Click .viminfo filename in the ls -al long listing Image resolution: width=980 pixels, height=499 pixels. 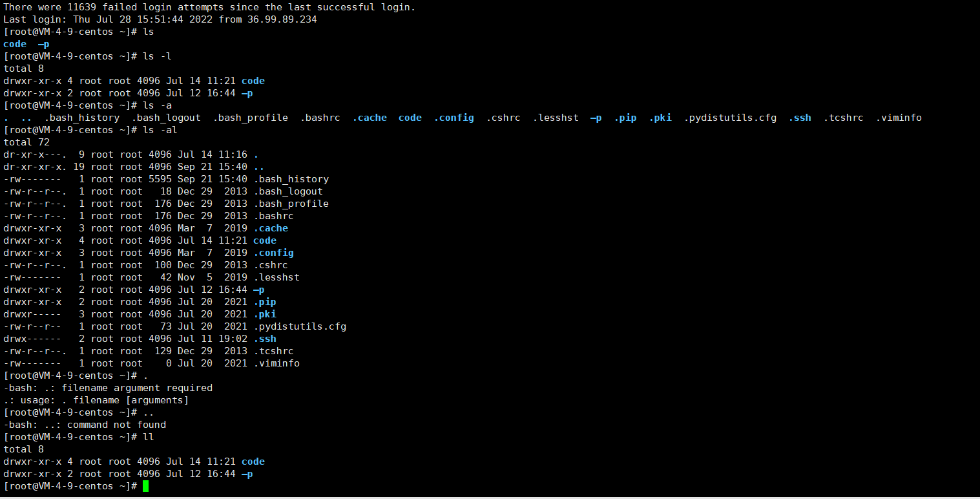click(276, 363)
